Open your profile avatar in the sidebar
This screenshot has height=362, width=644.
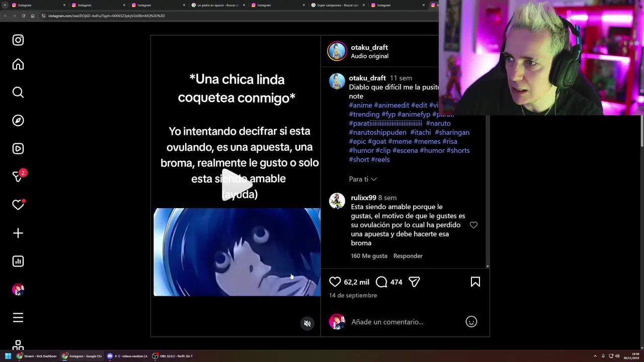coord(18,290)
